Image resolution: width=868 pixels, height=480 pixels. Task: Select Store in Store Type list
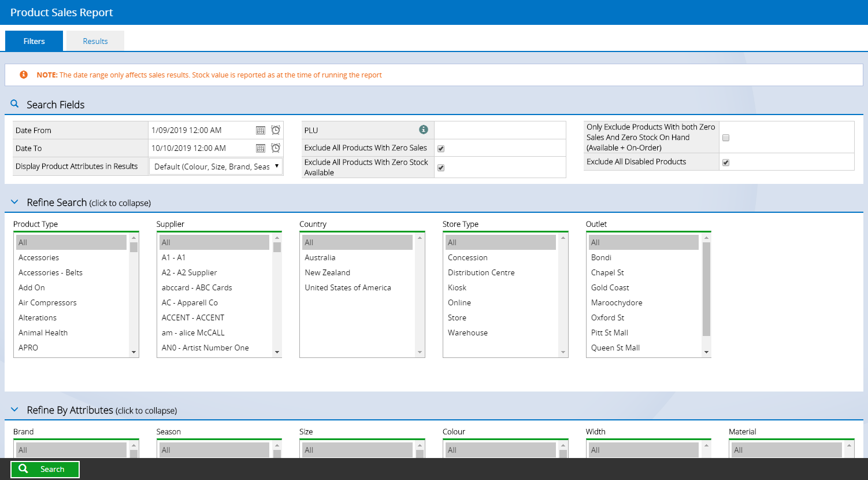pos(500,317)
